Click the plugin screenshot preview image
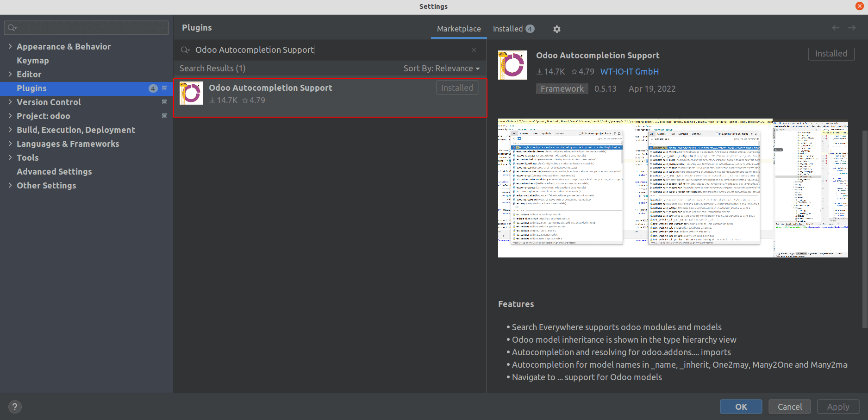This screenshot has width=868, height=420. [x=673, y=188]
